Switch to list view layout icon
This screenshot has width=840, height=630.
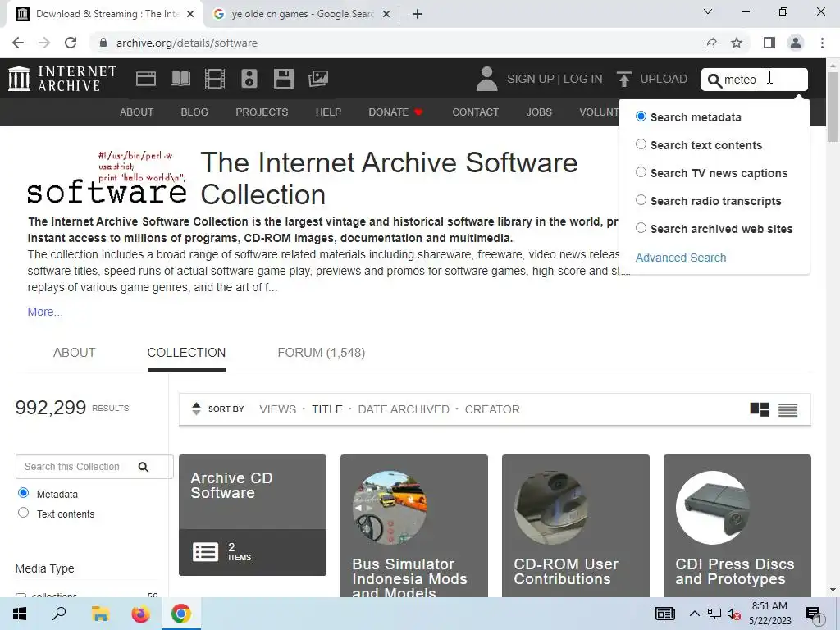coord(787,410)
